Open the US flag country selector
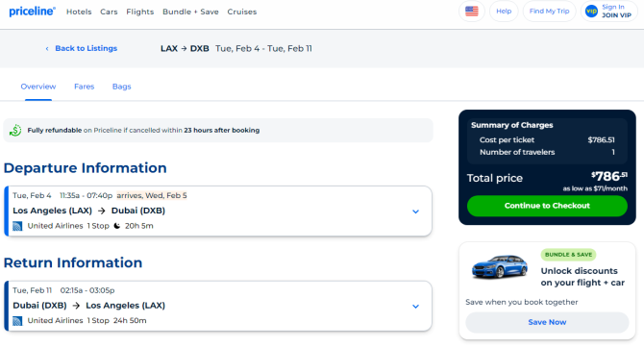Screen dimensions: 644x348 pos(472,12)
